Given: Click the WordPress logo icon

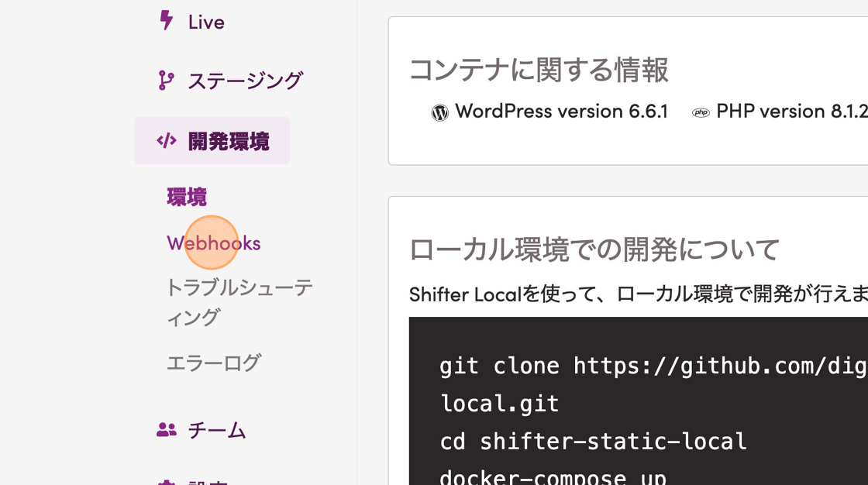Looking at the screenshot, I should 440,112.
